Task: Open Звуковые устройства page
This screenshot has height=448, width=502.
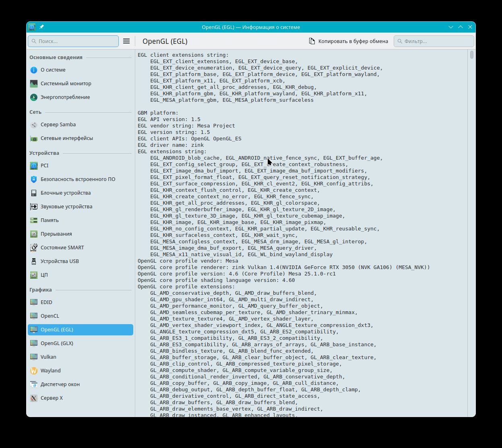Action: click(81, 207)
